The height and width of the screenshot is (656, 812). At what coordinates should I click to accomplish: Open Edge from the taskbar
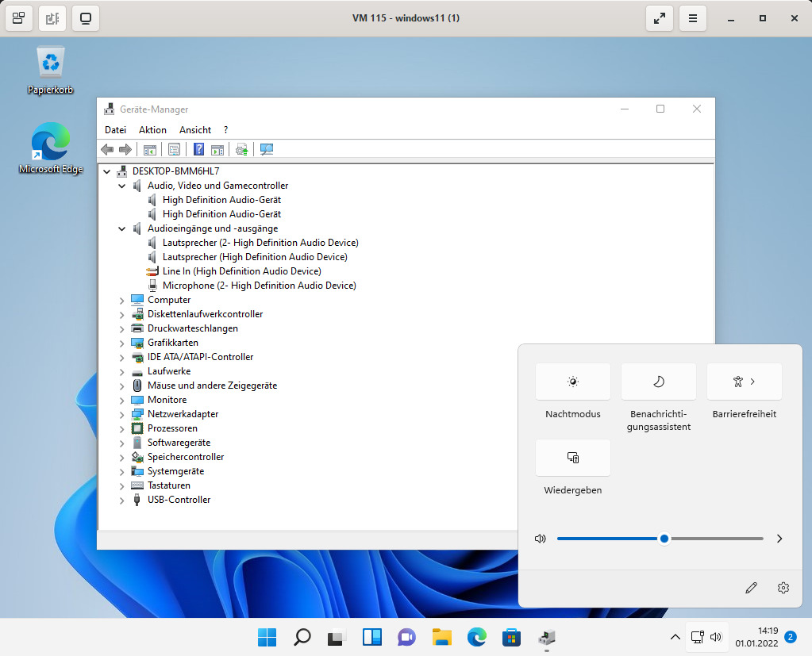click(x=476, y=638)
